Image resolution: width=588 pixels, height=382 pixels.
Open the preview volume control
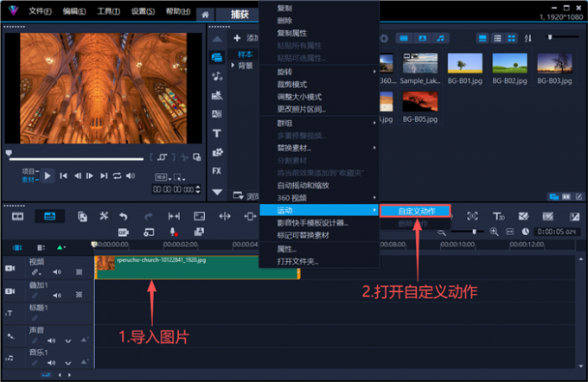131,175
